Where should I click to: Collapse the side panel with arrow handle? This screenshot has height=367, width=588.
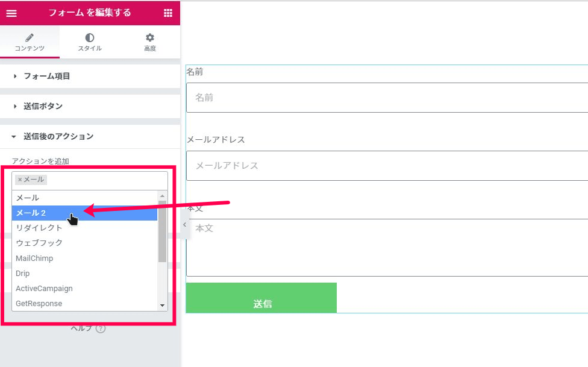pyautogui.click(x=184, y=224)
